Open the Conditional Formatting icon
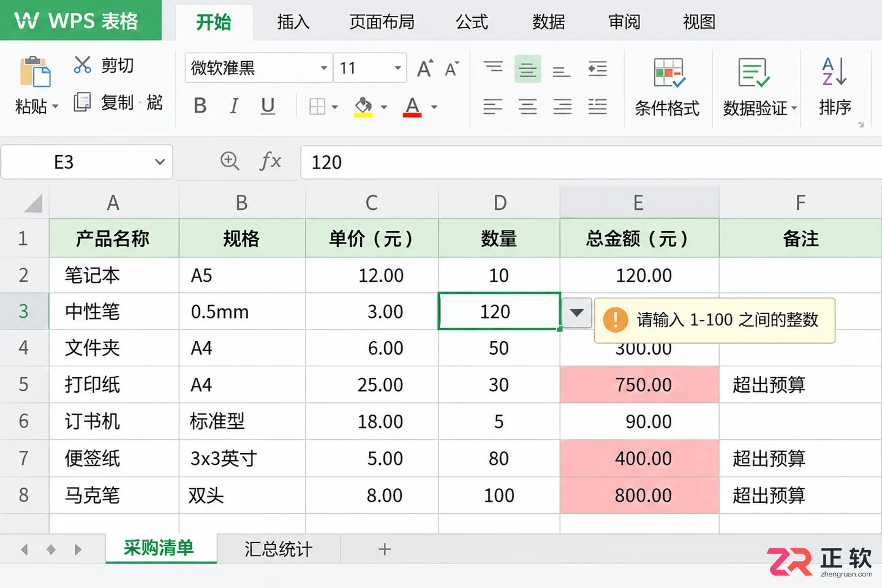882x588 pixels. tap(669, 73)
